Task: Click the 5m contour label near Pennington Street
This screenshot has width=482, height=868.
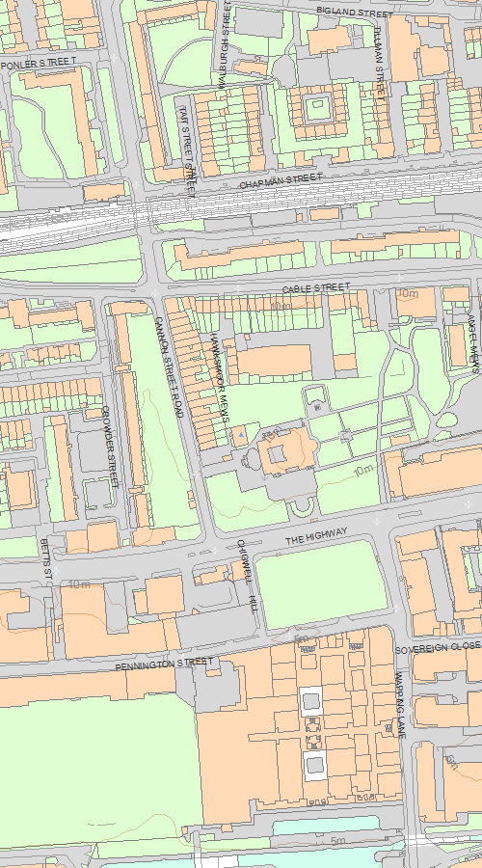Action: 302,638
